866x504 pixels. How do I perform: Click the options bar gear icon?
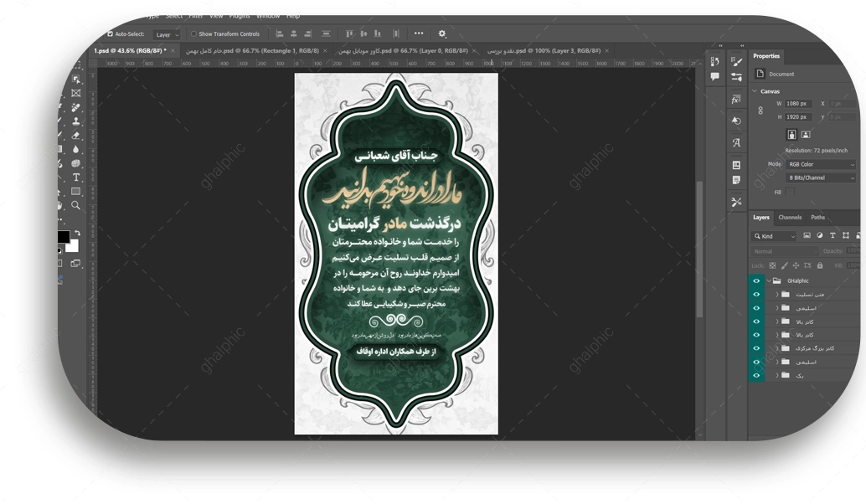click(442, 34)
